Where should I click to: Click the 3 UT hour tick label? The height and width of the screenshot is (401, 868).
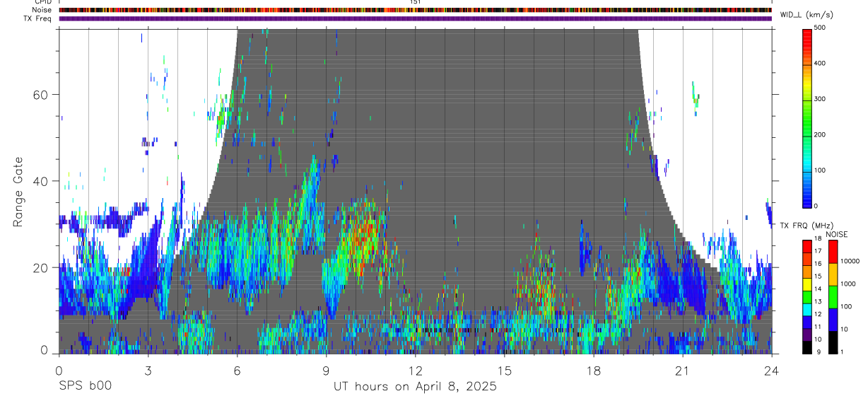[148, 370]
